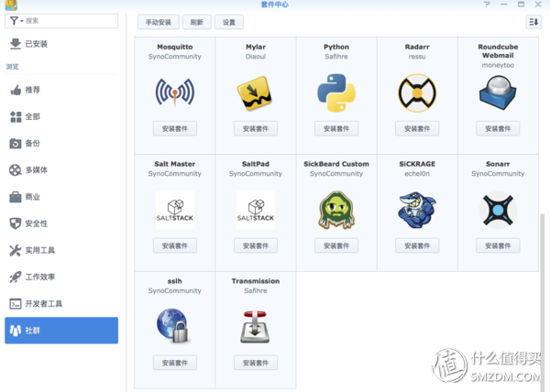Select the Python logo icon

[335, 93]
